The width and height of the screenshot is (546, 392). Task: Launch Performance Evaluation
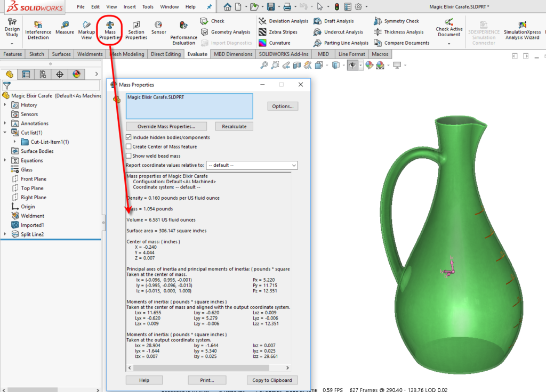(183, 32)
